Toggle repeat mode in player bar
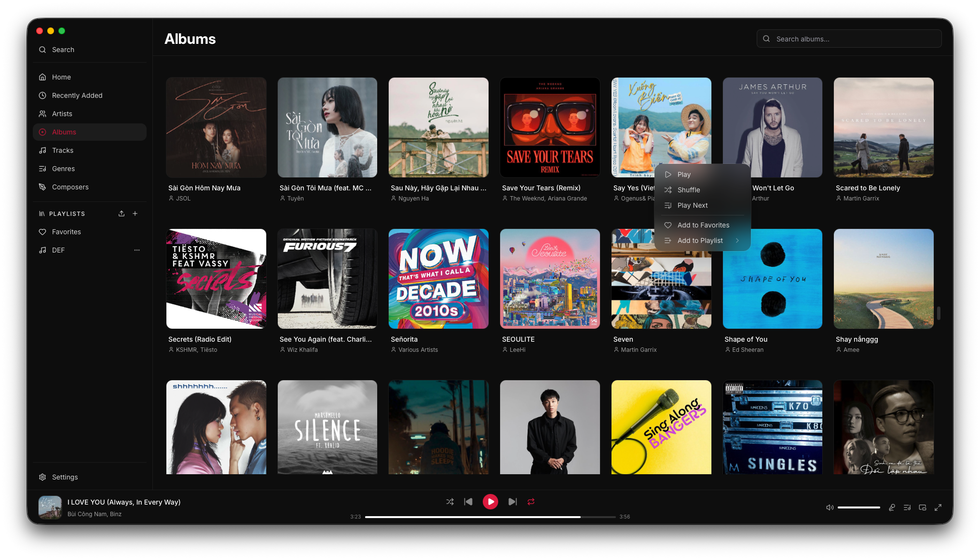The image size is (980, 560). pyautogui.click(x=531, y=502)
